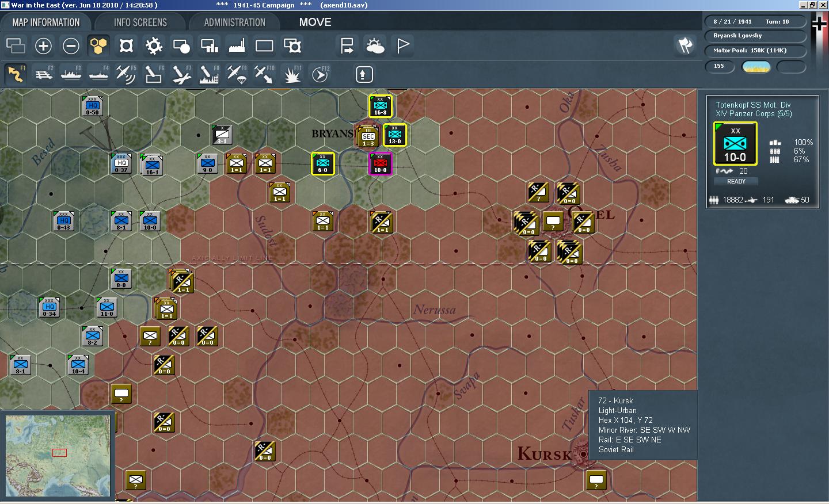Select the HQ 0-50 counter

[93, 106]
